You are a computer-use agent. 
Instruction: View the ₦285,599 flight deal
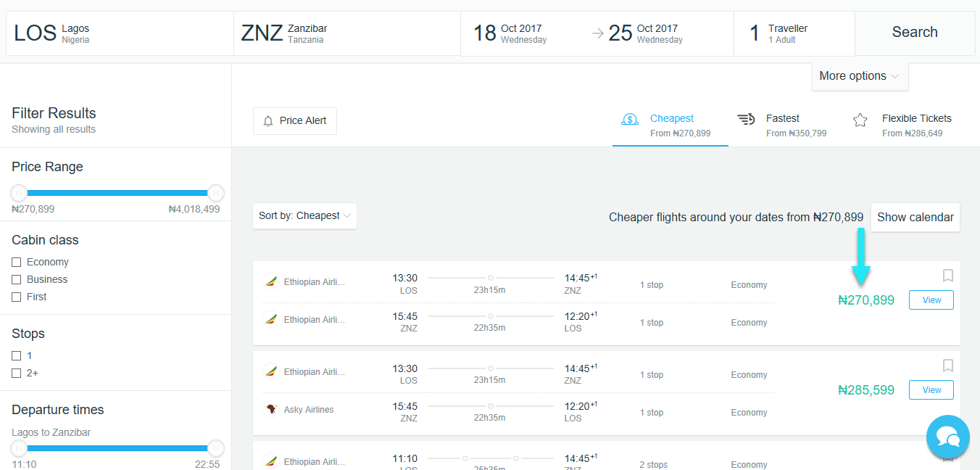pos(931,390)
